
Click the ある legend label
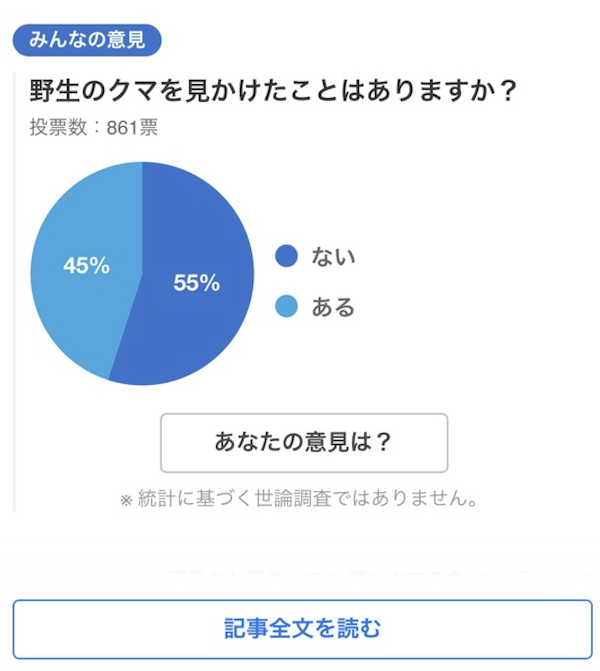333,307
